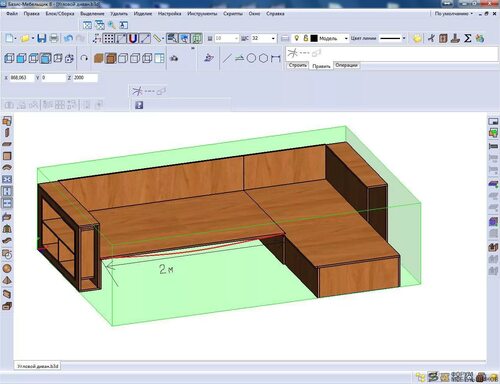This screenshot has height=384, width=500.
Task: Click the Sigma summary icon
Action: pos(468,38)
